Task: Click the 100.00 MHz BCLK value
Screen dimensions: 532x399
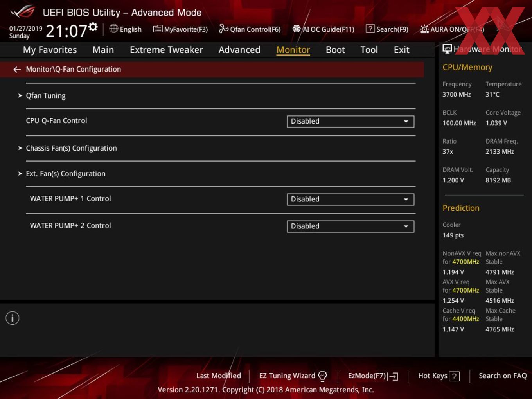Action: point(459,123)
